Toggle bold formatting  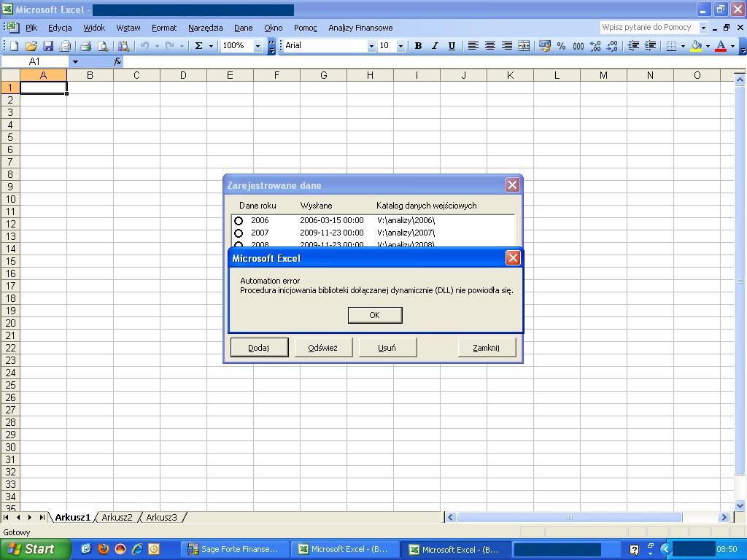418,46
